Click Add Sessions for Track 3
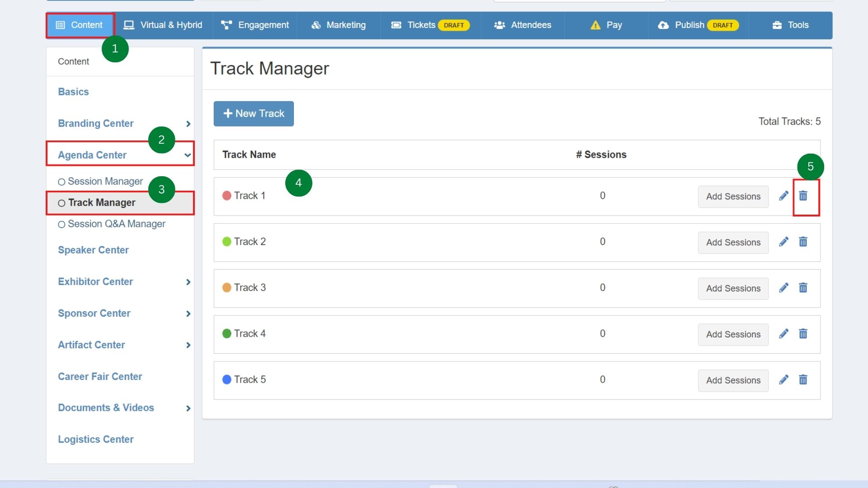868x488 pixels. pos(733,288)
